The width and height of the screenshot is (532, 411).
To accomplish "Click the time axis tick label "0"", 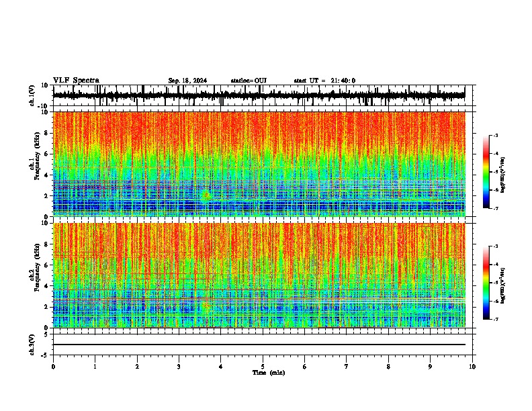I will click(x=53, y=367).
